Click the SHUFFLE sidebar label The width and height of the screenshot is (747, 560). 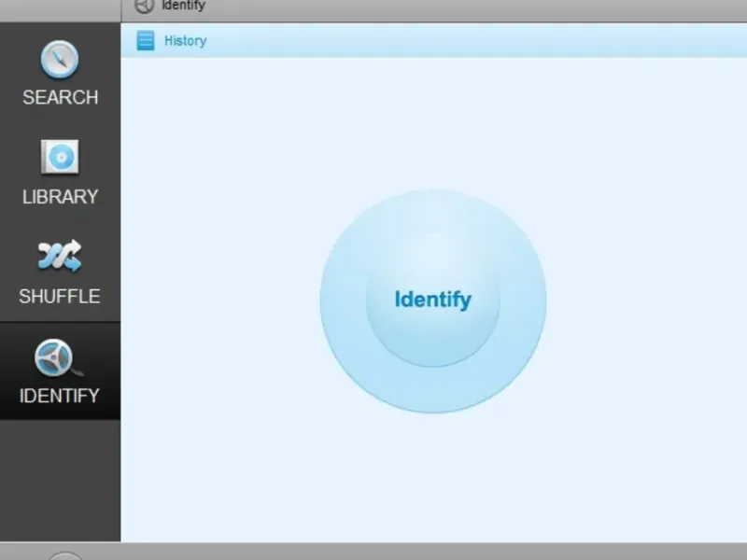[x=60, y=296]
